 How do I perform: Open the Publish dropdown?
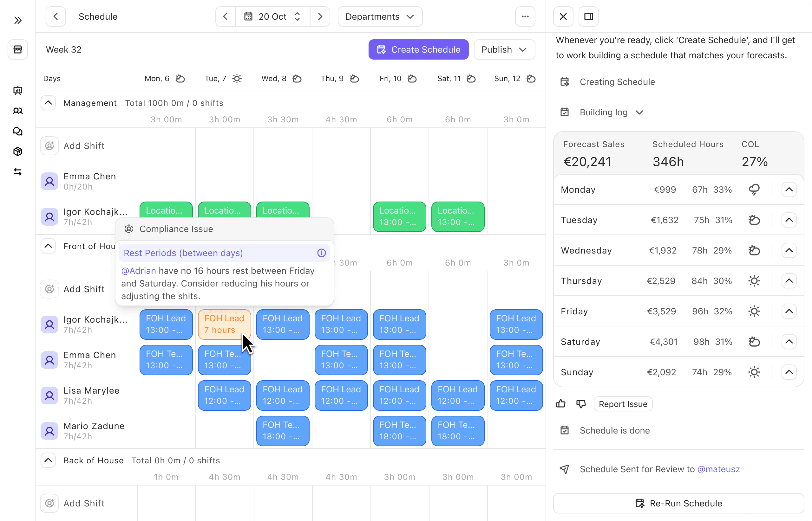pyautogui.click(x=504, y=49)
